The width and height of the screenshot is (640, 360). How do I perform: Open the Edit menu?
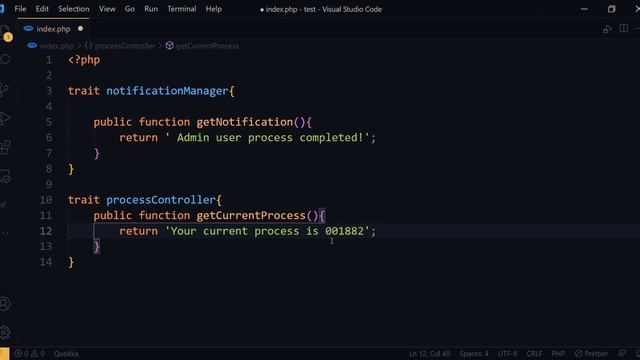[42, 9]
